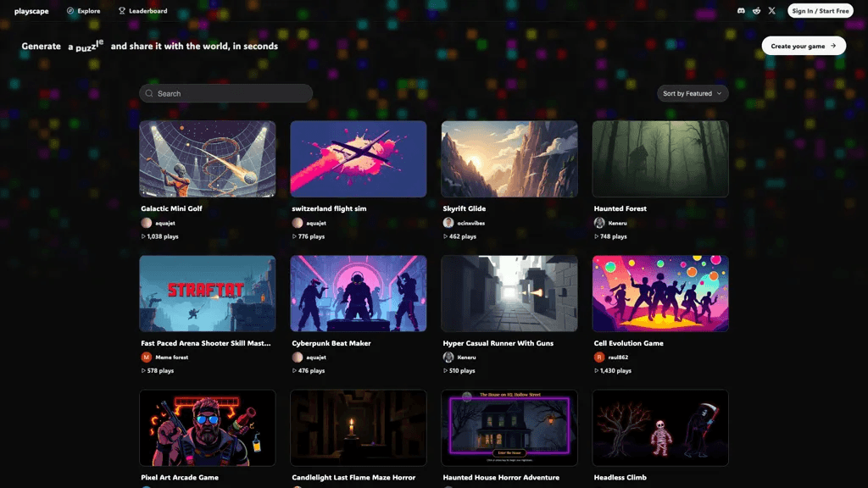Click raul862 avatar under Cell Evolution Game
The height and width of the screenshot is (488, 868).
tap(599, 358)
